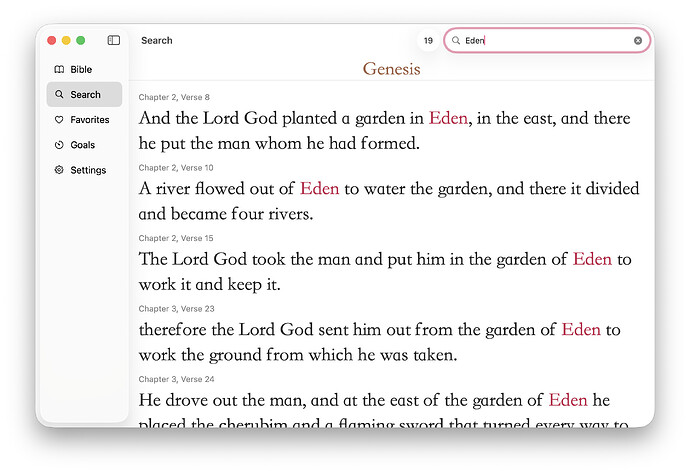This screenshot has width=690, height=474.
Task: Clear the search text with the X button
Action: (638, 41)
